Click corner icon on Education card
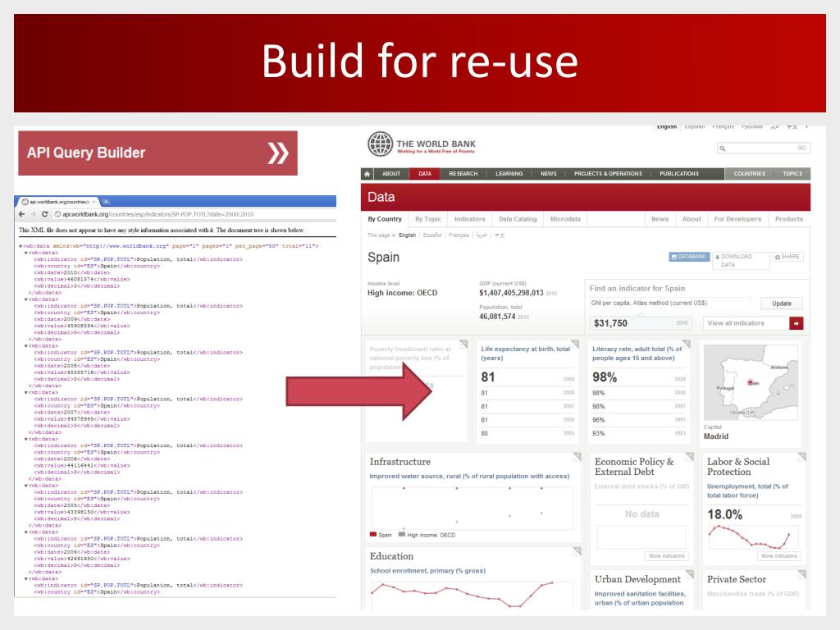This screenshot has width=840, height=630. click(x=577, y=550)
